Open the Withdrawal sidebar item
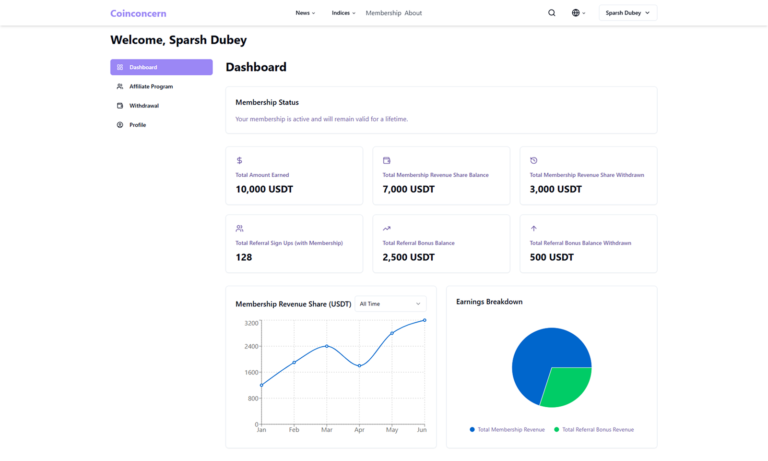Screen dimensions: 768x461 [x=143, y=106]
